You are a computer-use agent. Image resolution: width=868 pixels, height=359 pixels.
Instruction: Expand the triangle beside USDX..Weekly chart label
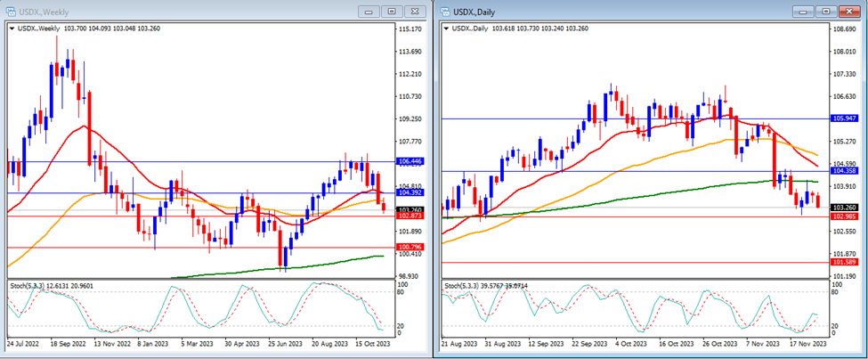(x=11, y=29)
